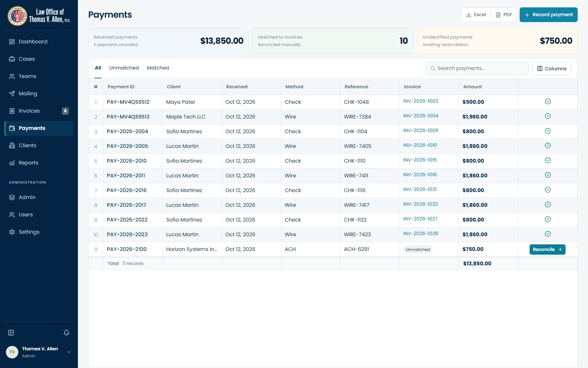588x368 pixels.
Task: Focus the Search payments field
Action: (477, 68)
